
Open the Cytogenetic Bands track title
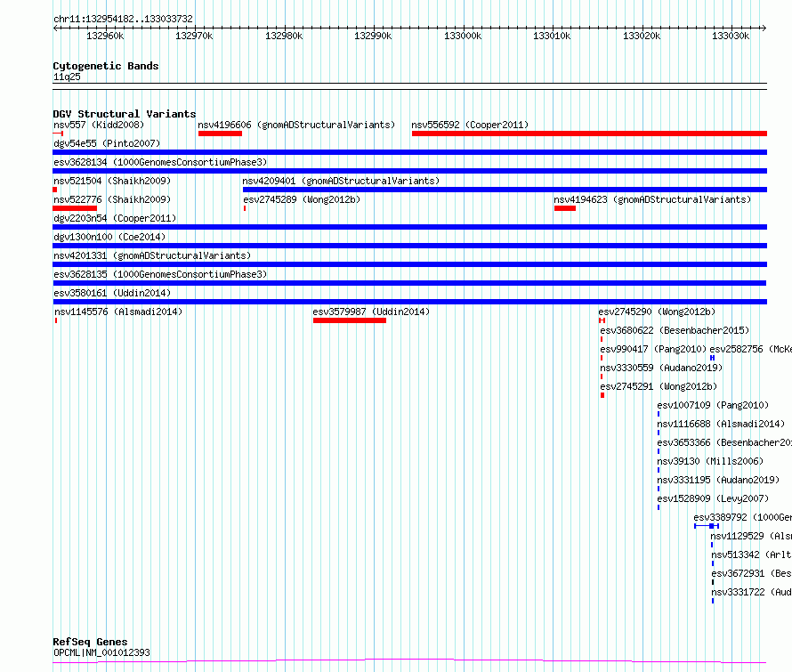coord(106,66)
